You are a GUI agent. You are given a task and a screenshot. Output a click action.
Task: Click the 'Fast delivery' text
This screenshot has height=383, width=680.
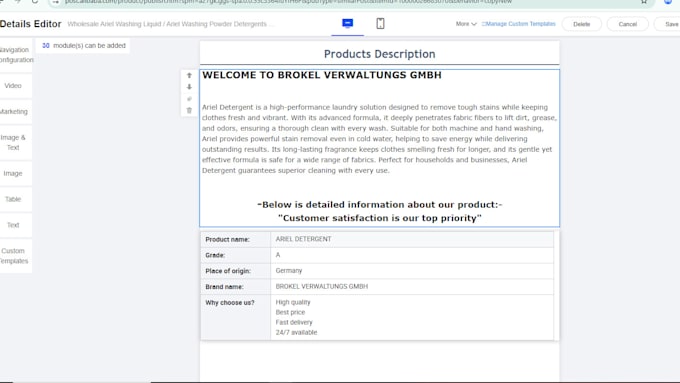pyautogui.click(x=294, y=322)
